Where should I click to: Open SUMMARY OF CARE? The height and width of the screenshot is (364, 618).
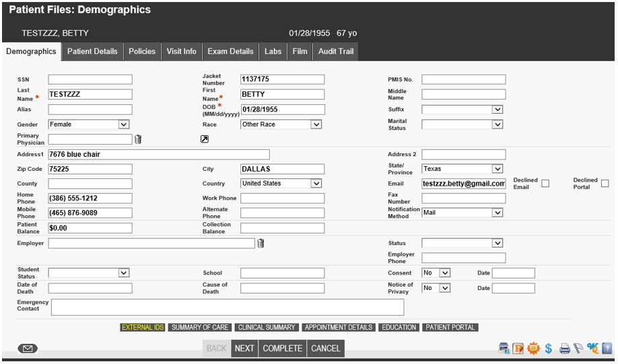point(200,328)
